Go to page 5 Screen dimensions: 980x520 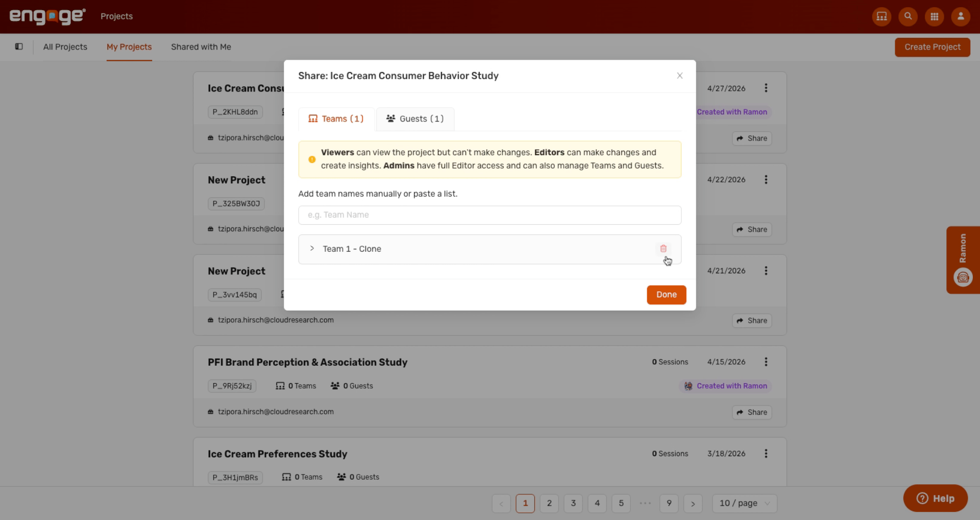(x=621, y=503)
